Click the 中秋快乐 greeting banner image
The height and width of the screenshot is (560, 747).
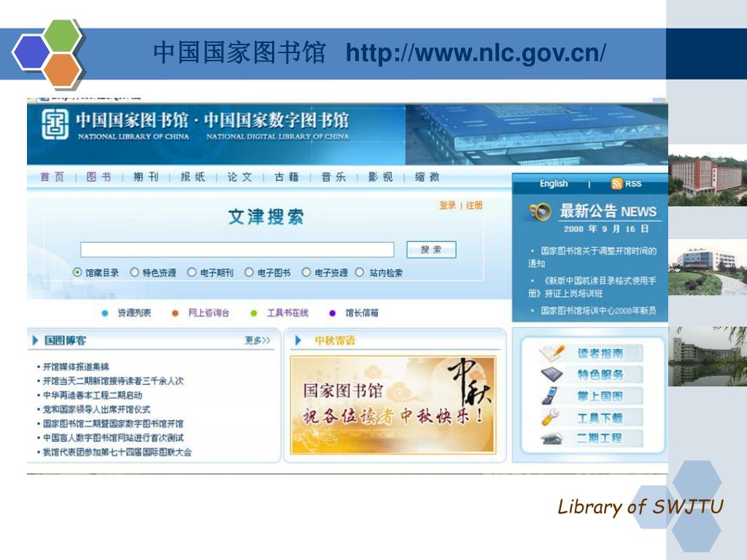[x=393, y=404]
